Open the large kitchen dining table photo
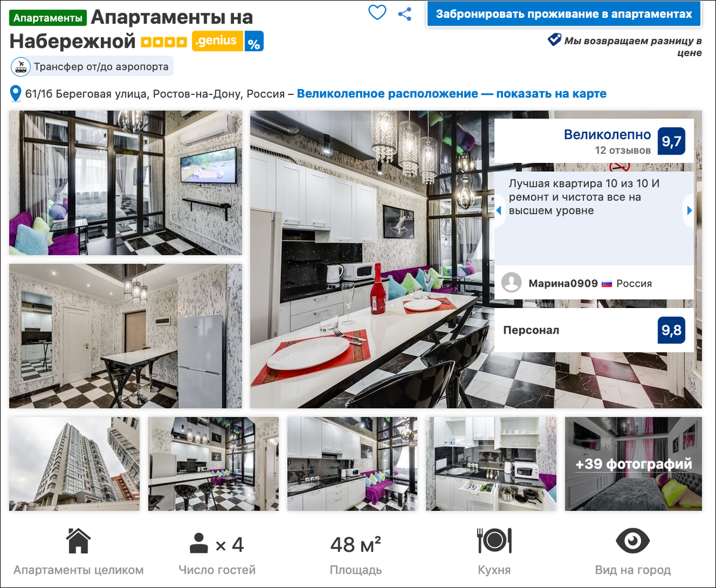Viewport: 716px width, 588px height. (x=371, y=259)
